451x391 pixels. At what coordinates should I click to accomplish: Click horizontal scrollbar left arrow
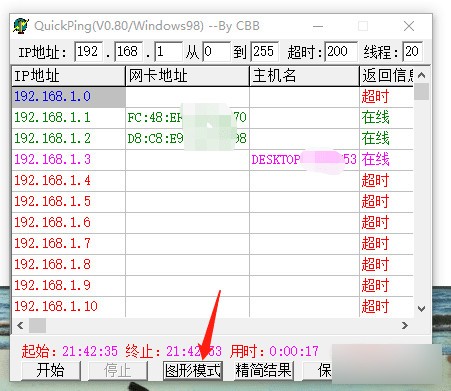click(x=20, y=325)
